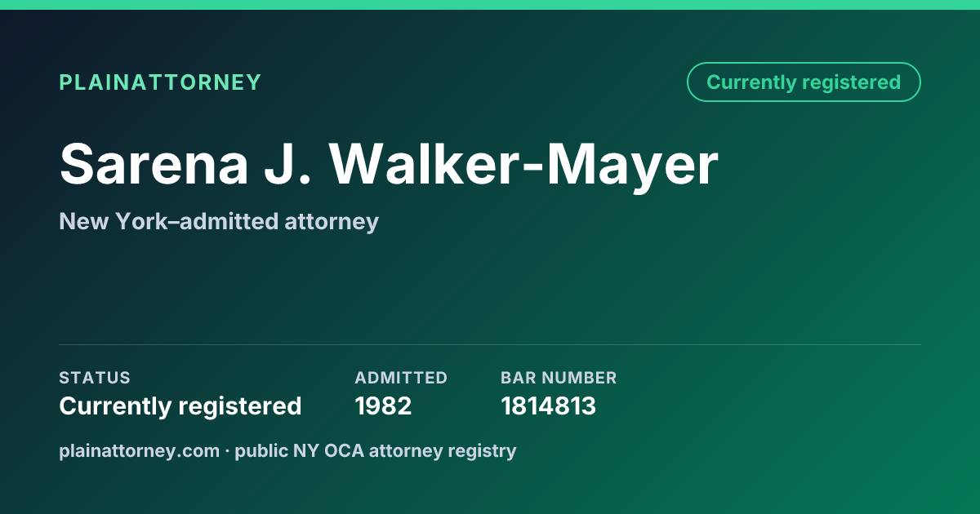The width and height of the screenshot is (980, 514).
Task: Click the Sarena J. Walker-Mayer name heading
Action: click(x=389, y=164)
